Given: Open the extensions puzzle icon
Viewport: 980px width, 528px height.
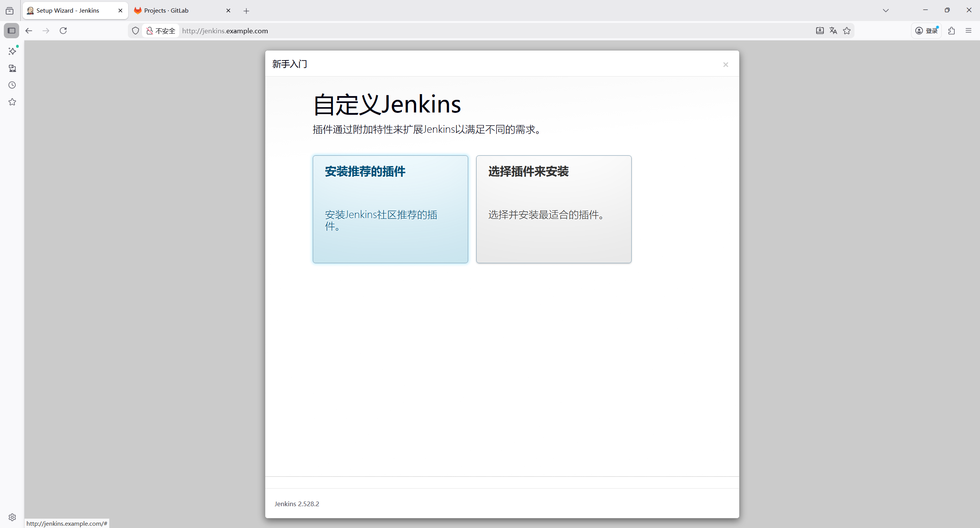Looking at the screenshot, I should [x=952, y=31].
